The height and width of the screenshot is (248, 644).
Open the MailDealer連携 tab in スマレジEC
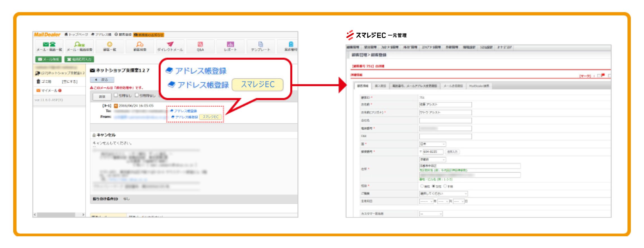point(479,86)
